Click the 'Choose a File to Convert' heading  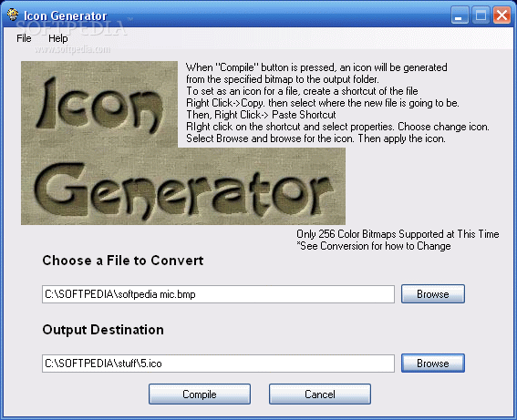[x=123, y=261]
